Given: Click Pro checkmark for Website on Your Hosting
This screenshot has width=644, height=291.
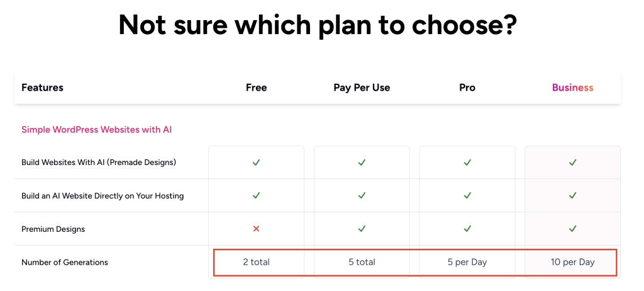Looking at the screenshot, I should [x=467, y=196].
